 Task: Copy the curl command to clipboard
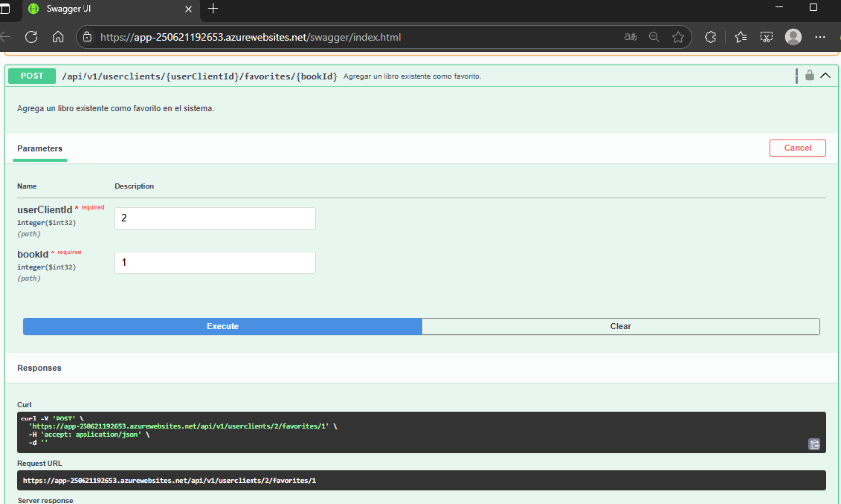coord(814,444)
